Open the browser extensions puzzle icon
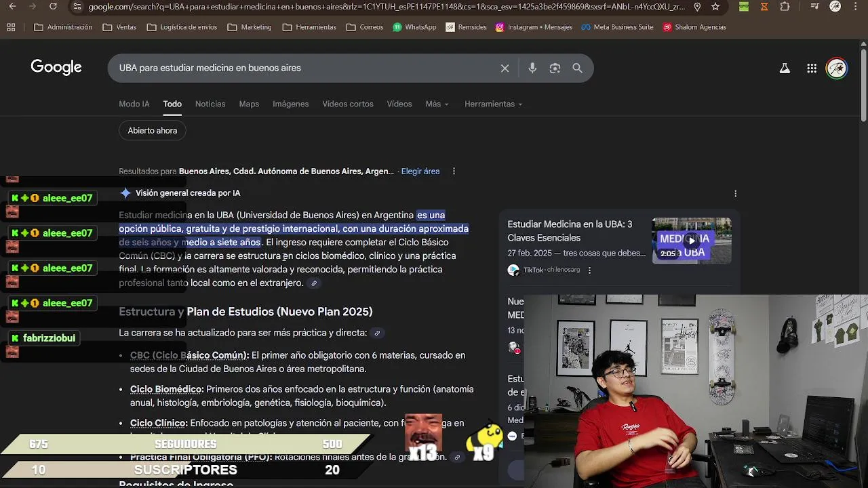Screen dimensions: 868x488 click(x=785, y=7)
